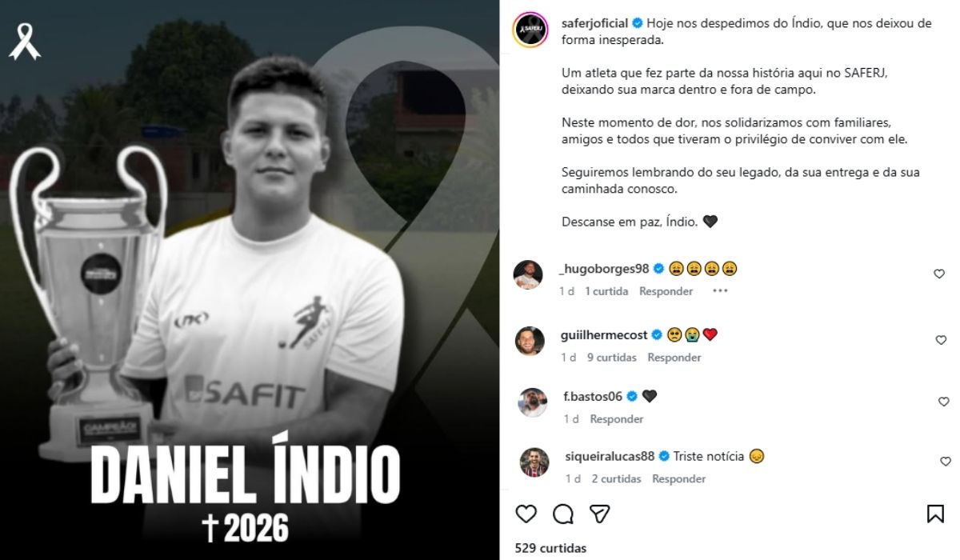Open the Daniel Índio tribute image
The width and height of the screenshot is (960, 560).
pyautogui.click(x=250, y=280)
